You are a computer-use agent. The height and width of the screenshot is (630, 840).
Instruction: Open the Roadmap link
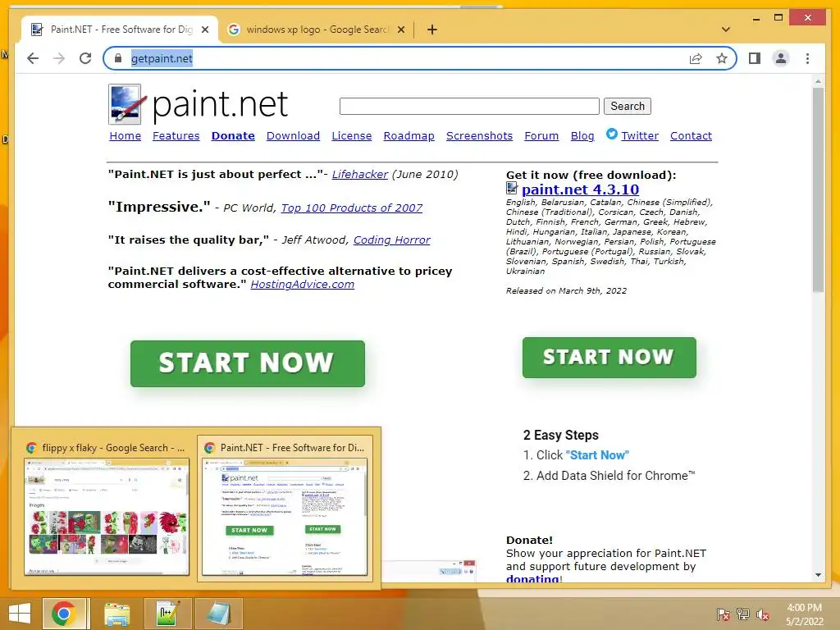(x=409, y=136)
